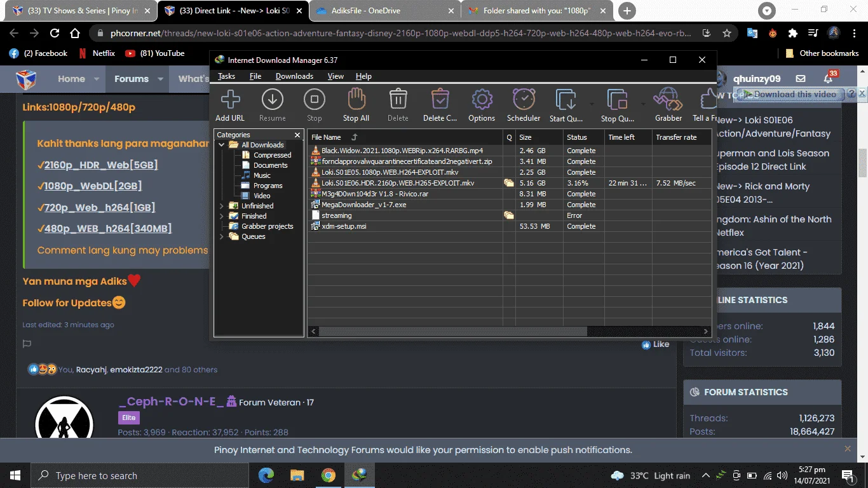Screen dimensions: 868x488
Task: Click queue icon on Loki.S01E06 row
Action: click(508, 183)
